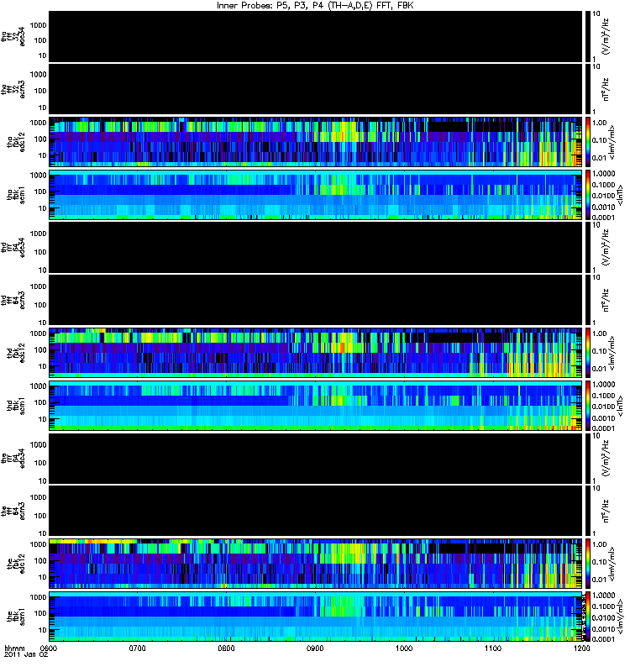Select the 1000 time axis label

point(404,648)
